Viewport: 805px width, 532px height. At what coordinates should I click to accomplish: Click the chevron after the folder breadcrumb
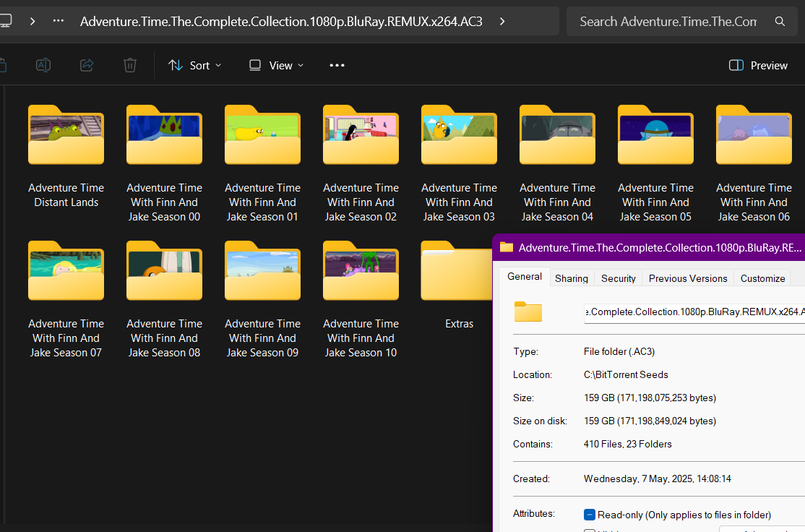[502, 21]
